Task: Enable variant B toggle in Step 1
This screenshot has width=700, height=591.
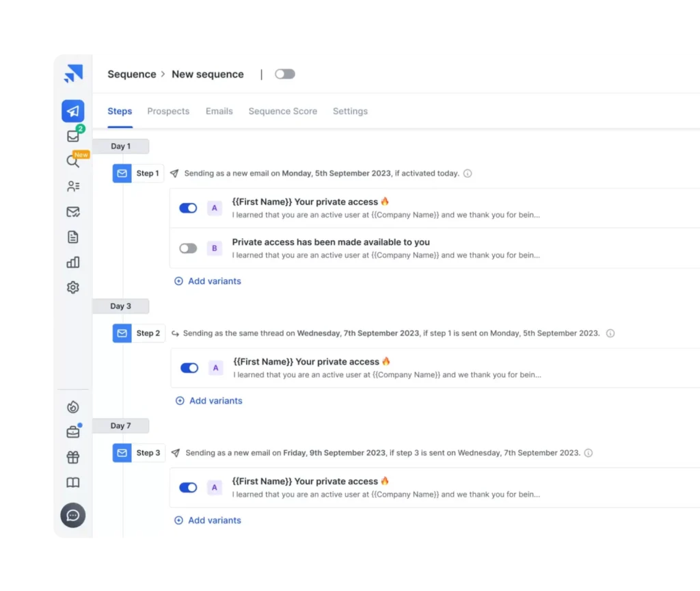Action: click(x=188, y=248)
